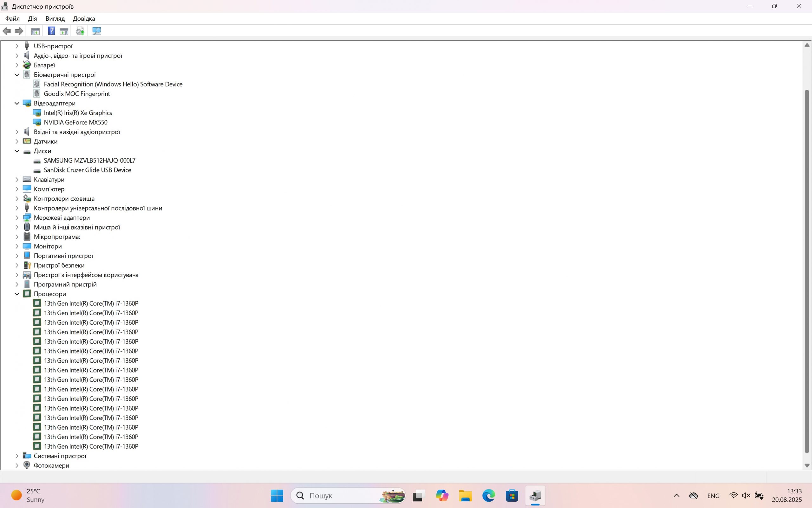Click the Портативні пристрої icon
812x508 pixels.
tap(27, 256)
